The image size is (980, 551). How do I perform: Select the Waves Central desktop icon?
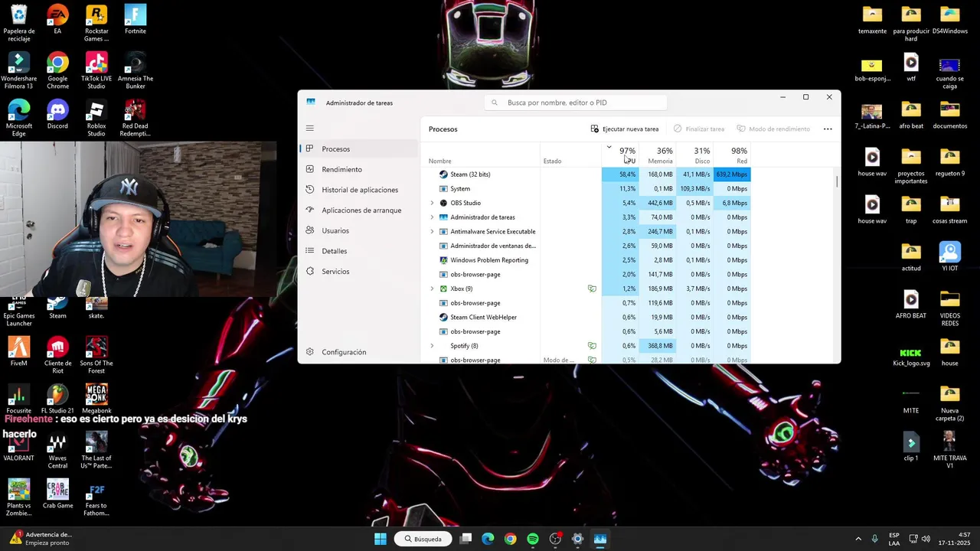point(57,450)
